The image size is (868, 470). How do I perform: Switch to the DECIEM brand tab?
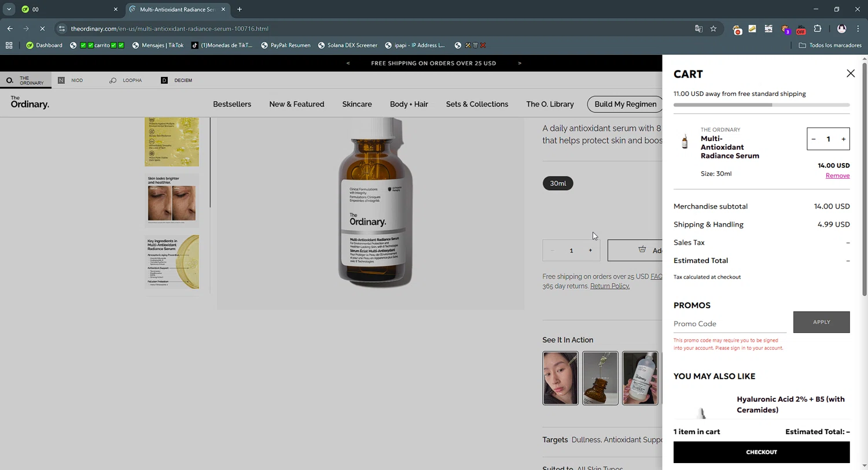point(176,80)
